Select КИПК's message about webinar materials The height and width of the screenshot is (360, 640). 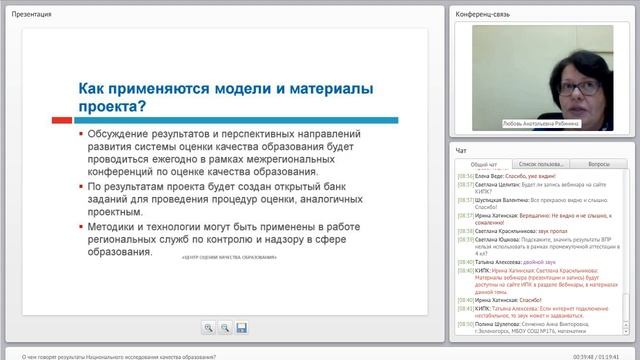point(538,281)
